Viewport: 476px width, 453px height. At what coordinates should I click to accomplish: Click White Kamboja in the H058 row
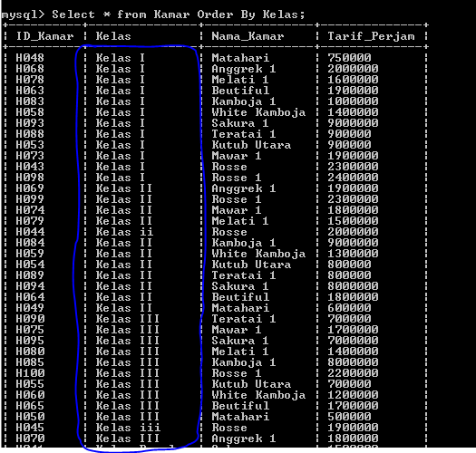(258, 112)
